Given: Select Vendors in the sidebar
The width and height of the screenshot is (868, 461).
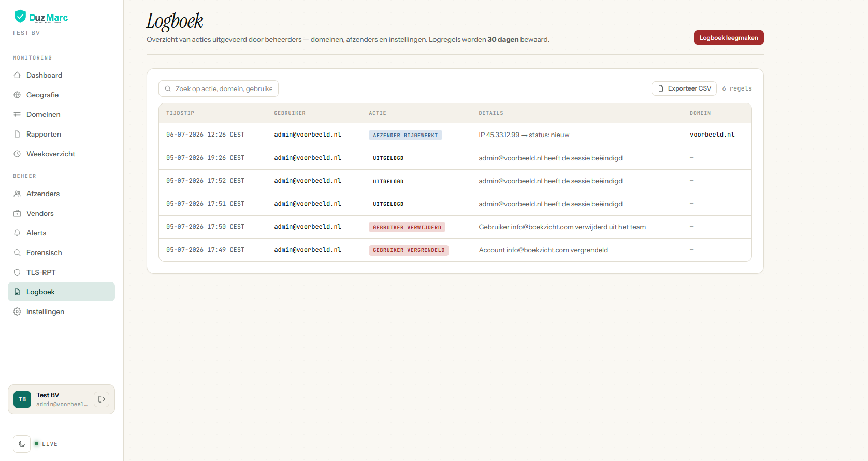Looking at the screenshot, I should coord(61,213).
